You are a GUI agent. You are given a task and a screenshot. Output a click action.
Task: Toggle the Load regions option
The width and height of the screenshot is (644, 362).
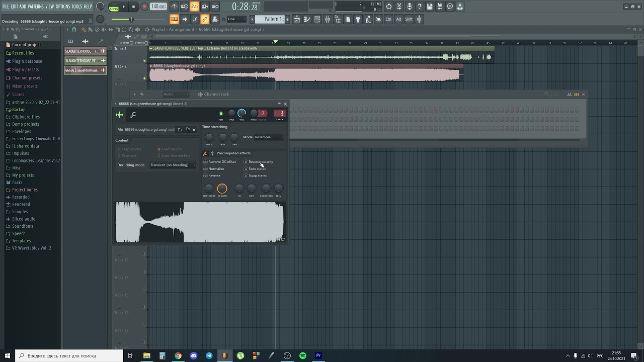tap(170, 149)
